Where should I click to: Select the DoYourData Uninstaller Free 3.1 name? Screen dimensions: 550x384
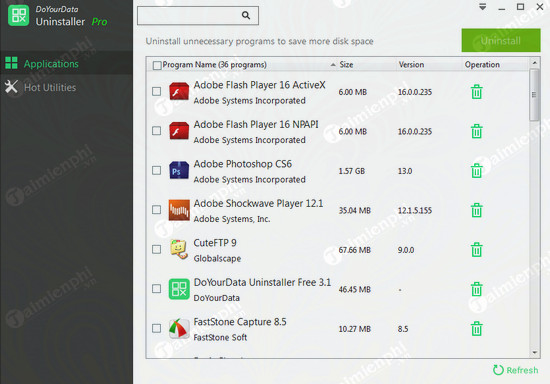pyautogui.click(x=262, y=282)
